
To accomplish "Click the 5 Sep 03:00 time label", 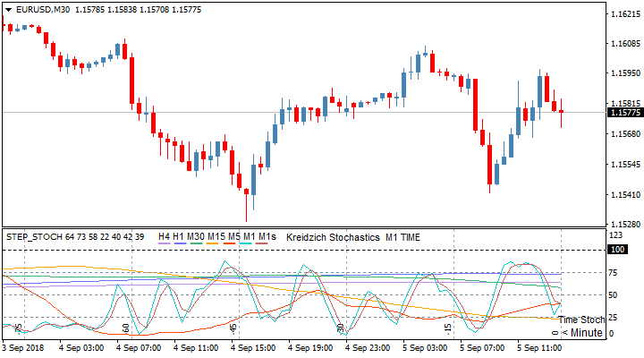I will 425,348.
